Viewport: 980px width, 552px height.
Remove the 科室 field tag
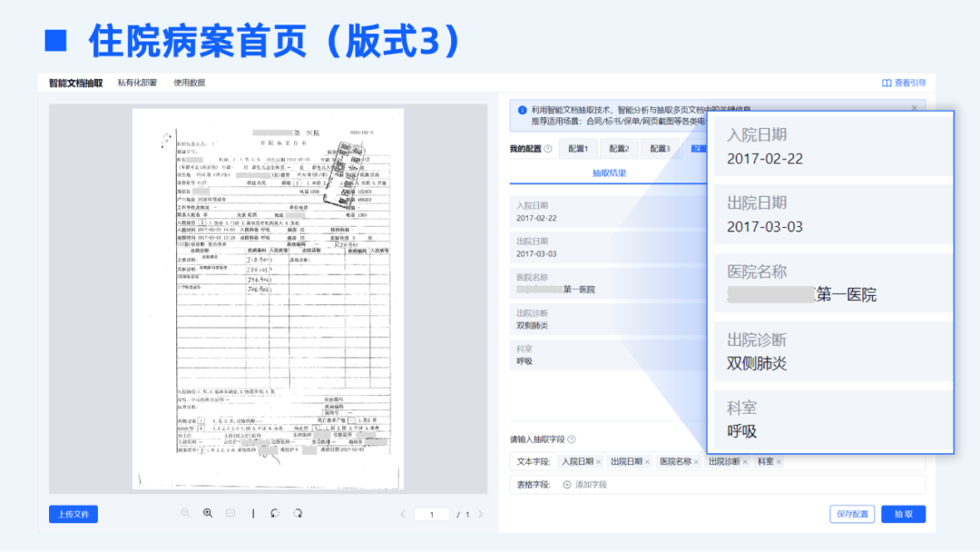(x=779, y=462)
